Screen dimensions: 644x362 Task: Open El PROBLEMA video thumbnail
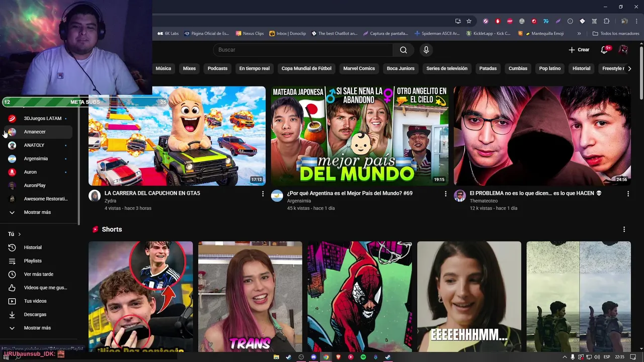click(x=542, y=136)
